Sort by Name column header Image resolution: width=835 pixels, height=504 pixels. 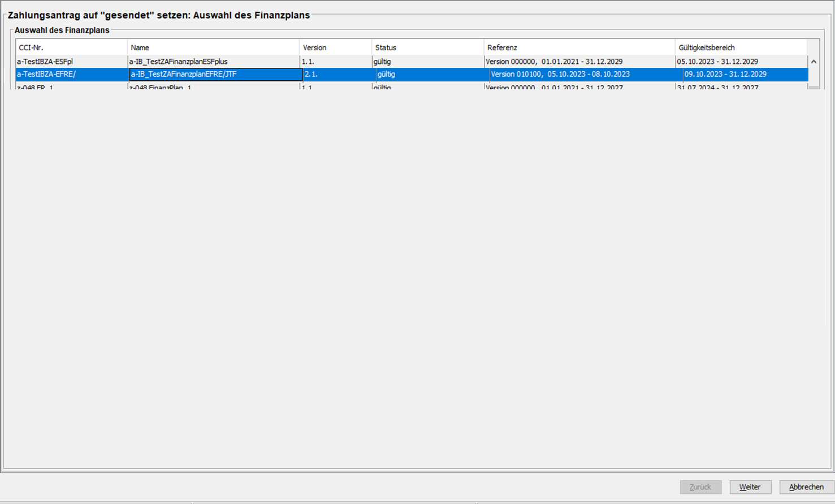214,47
